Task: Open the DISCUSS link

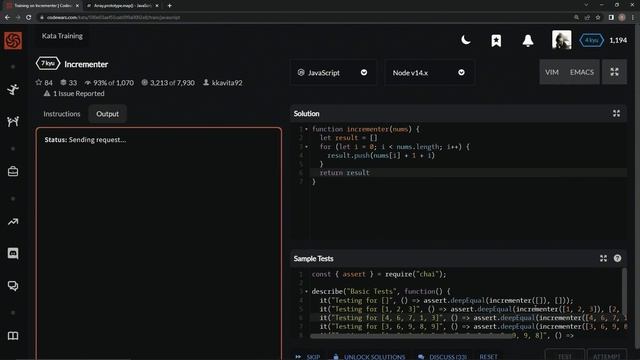Action: point(442,357)
